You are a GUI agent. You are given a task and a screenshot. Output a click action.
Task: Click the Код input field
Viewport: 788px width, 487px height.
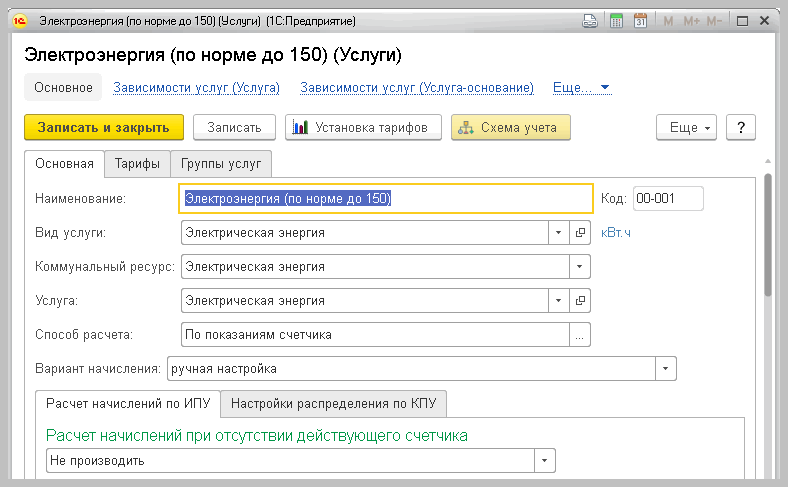tap(668, 199)
